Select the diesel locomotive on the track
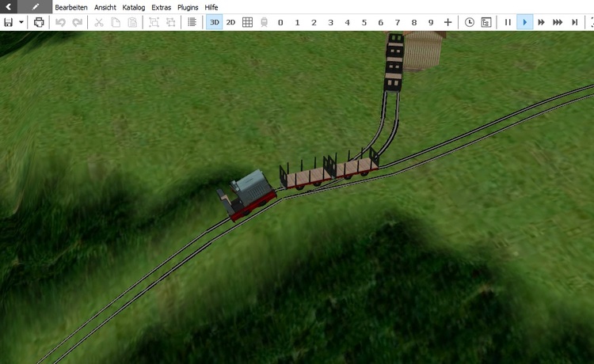The image size is (594, 364). pyautogui.click(x=246, y=195)
